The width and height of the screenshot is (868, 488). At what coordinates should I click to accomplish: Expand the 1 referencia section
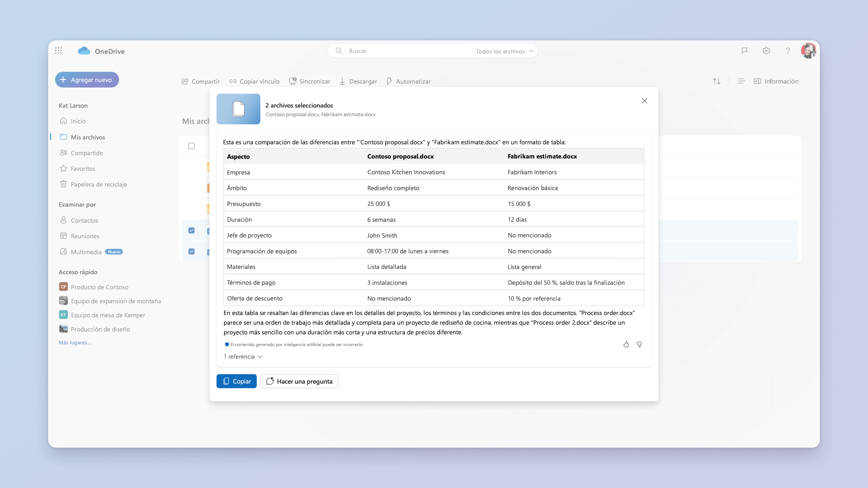[243, 356]
